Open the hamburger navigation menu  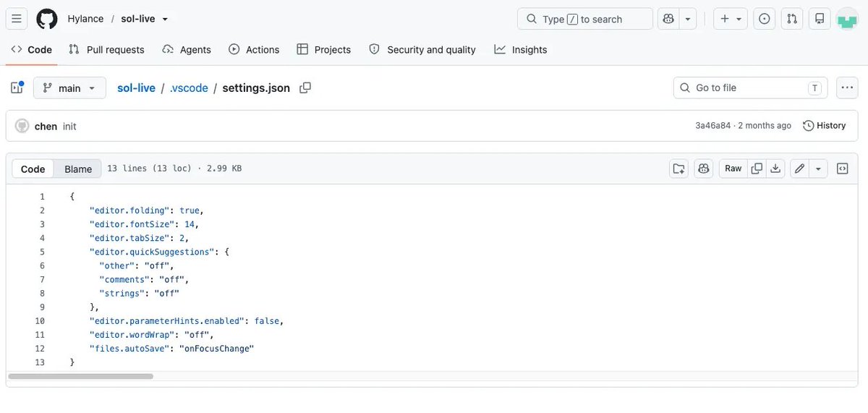[x=16, y=19]
